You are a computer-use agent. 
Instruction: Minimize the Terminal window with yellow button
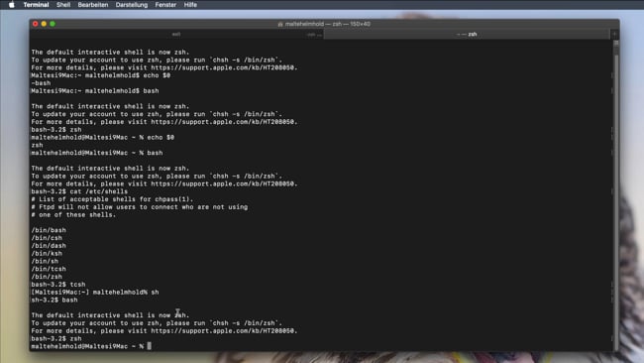pyautogui.click(x=44, y=24)
